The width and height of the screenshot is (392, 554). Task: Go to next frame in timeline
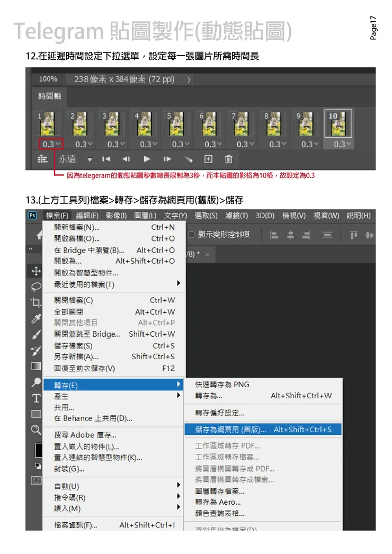click(167, 159)
